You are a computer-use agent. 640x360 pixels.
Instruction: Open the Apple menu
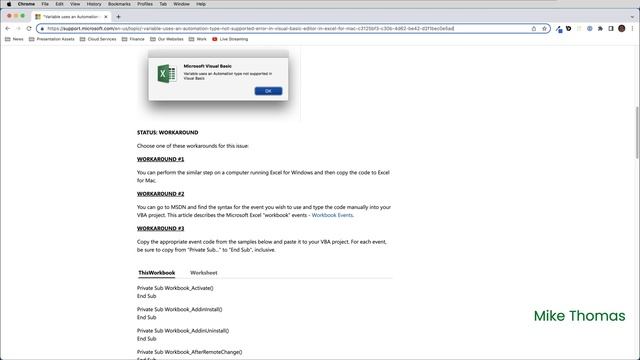point(9,4)
